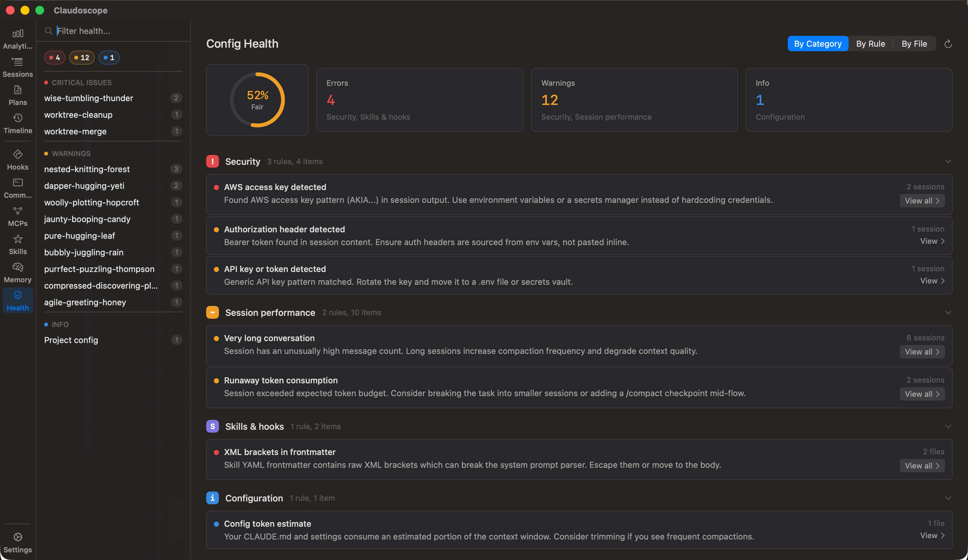Screen dimensions: 968x560
Task: Collapse the Configuration section
Action: (x=949, y=498)
